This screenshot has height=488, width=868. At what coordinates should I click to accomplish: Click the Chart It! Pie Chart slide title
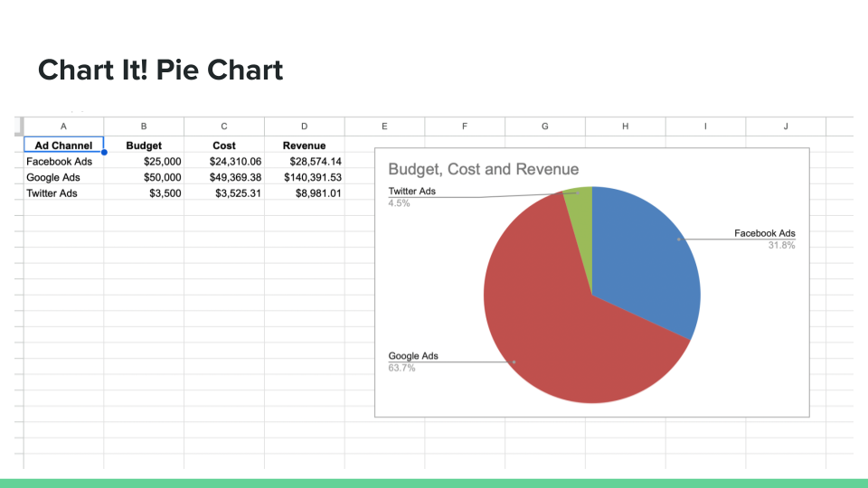[x=161, y=70]
